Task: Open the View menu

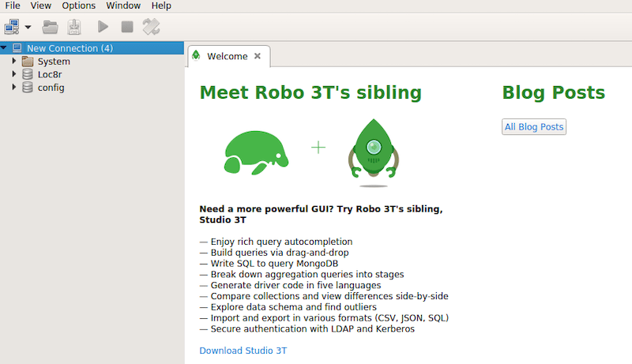Action: tap(41, 6)
